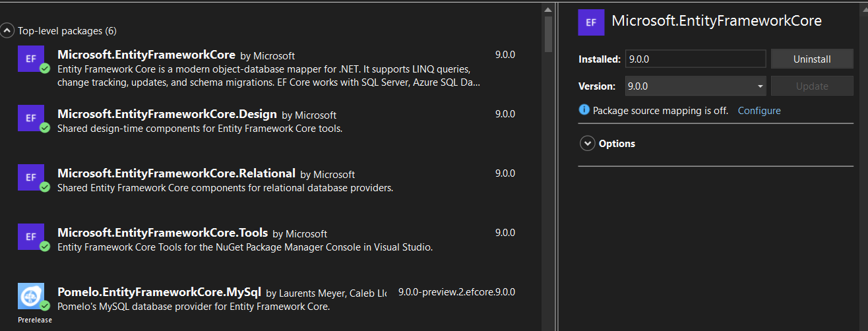The height and width of the screenshot is (331, 868).
Task: Click the relational database providers description text
Action: point(225,188)
